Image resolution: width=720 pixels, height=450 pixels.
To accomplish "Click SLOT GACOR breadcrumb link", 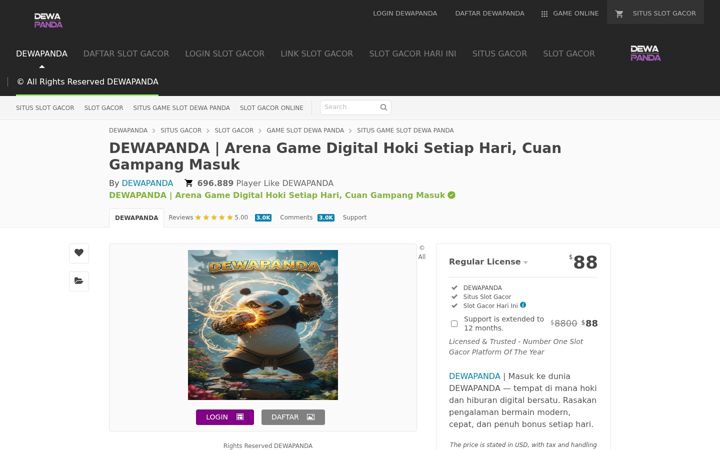I will pyautogui.click(x=234, y=130).
